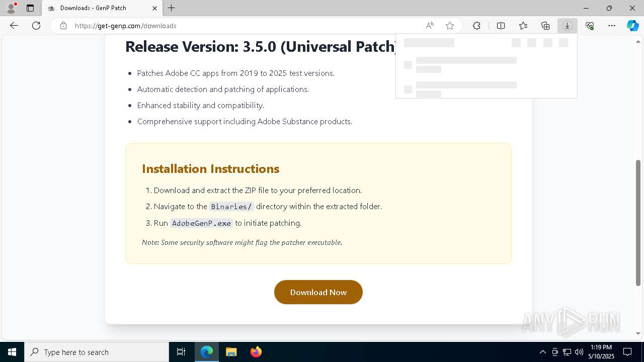
Task: Click the security software note text
Action: coord(242,242)
